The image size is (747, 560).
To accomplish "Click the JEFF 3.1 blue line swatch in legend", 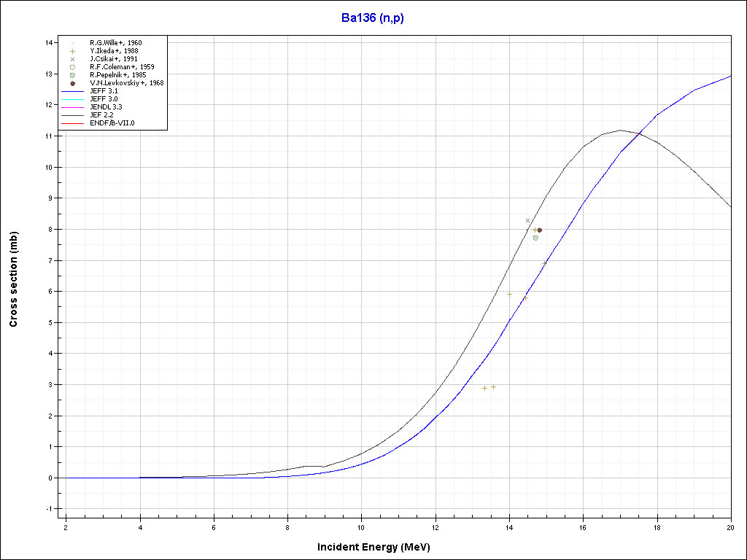I will (73, 91).
